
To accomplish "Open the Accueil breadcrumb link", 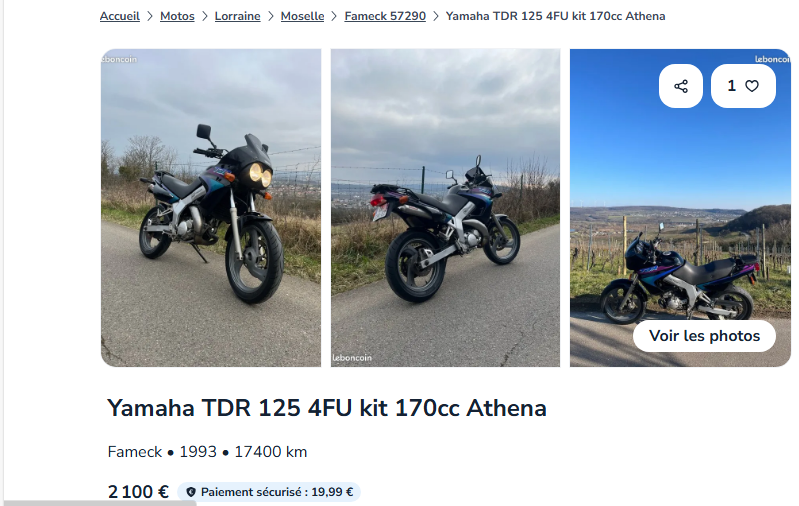I will click(120, 16).
